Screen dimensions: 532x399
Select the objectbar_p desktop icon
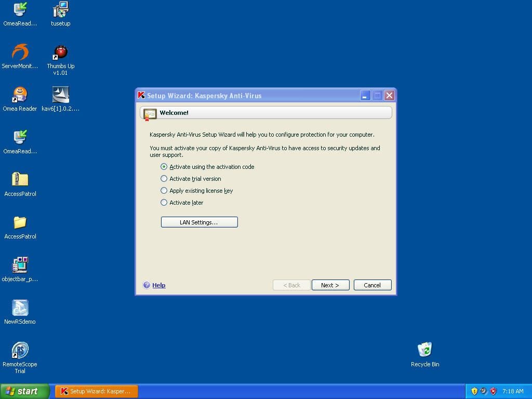pyautogui.click(x=20, y=264)
